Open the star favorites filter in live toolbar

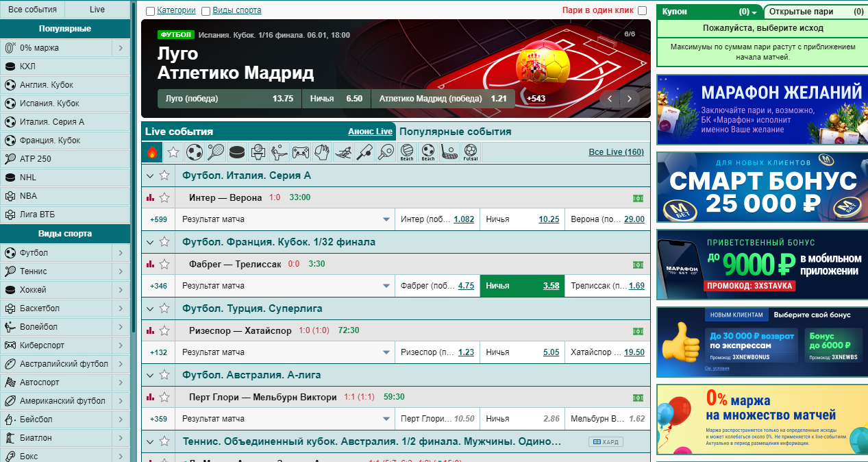pos(173,151)
